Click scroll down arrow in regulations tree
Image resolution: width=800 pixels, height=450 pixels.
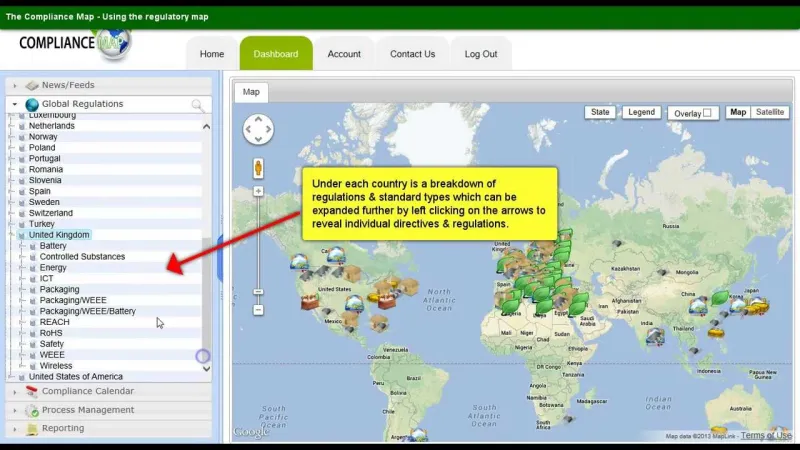[x=206, y=368]
